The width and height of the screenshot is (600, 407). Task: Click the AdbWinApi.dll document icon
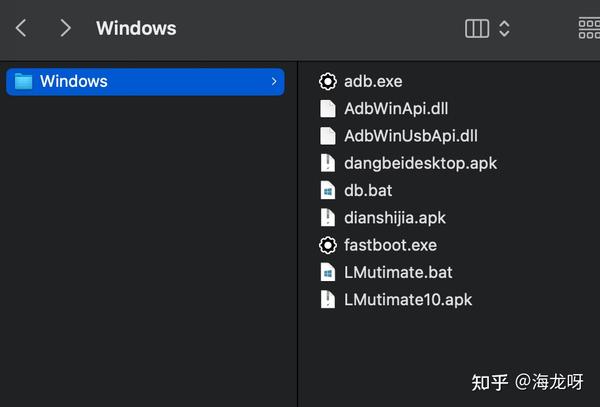coord(327,108)
